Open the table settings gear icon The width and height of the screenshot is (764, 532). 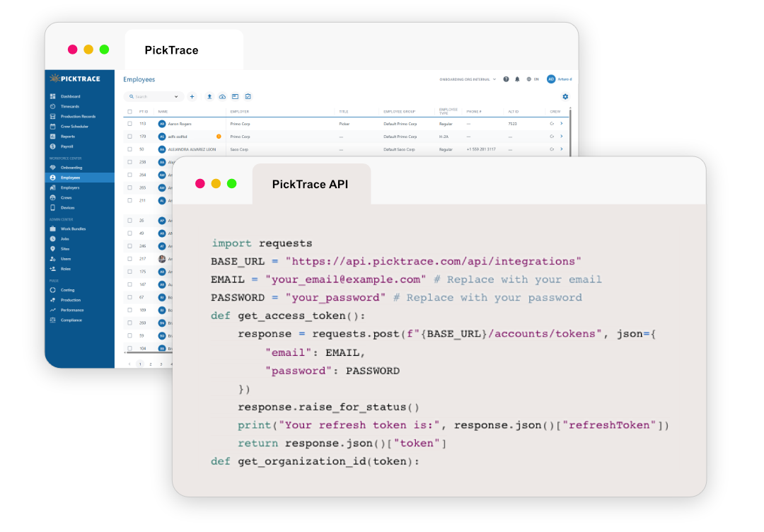[x=565, y=96]
